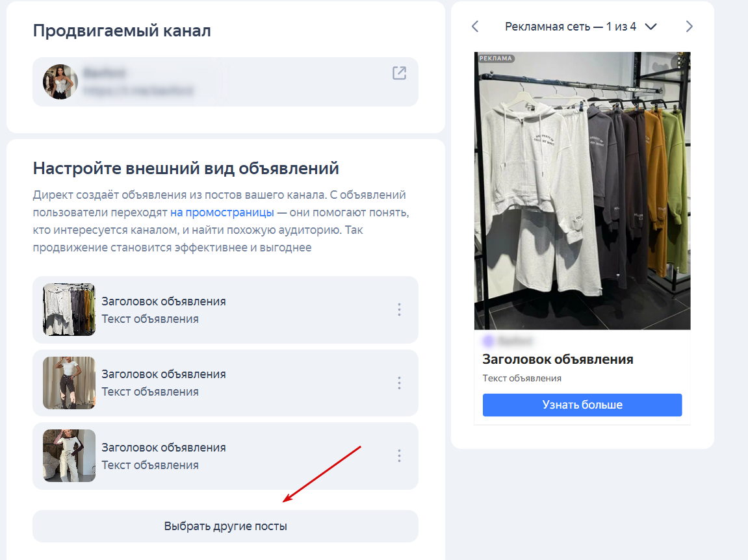
Task: Open three-dot menu for the bottom ad
Action: pos(399,456)
